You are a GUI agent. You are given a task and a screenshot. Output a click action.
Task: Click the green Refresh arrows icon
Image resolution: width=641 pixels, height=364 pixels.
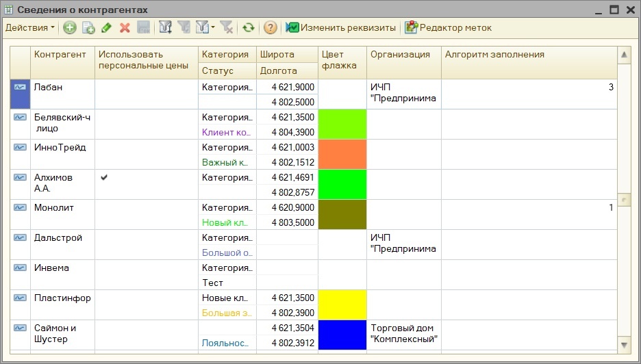(x=248, y=28)
